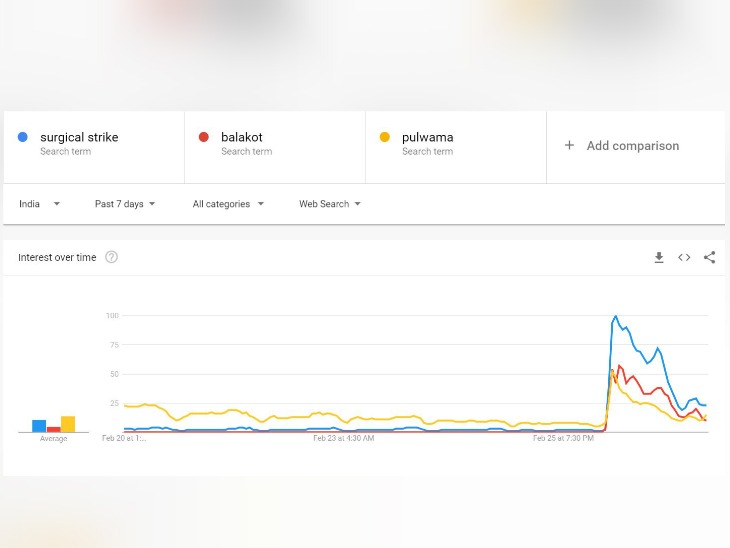This screenshot has width=730, height=548.
Task: Change the Web Search type dropdown
Action: pos(329,204)
